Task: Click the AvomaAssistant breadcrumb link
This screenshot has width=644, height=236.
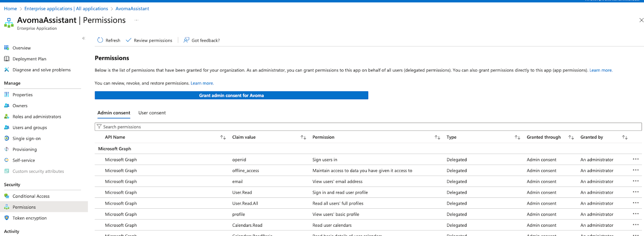Action: click(132, 8)
